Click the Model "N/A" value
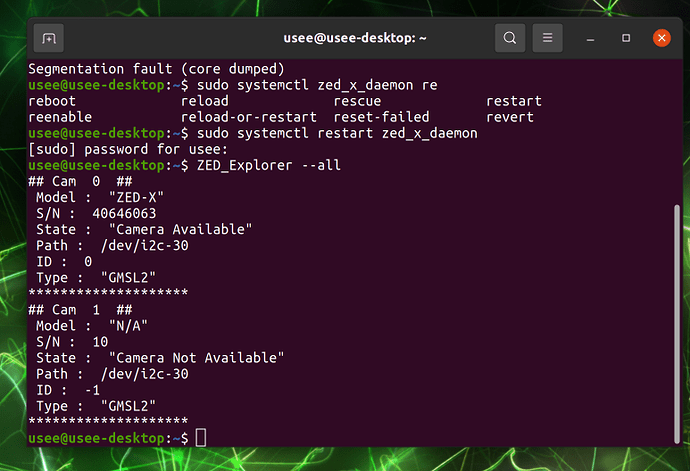The height and width of the screenshot is (471, 690). (128, 325)
